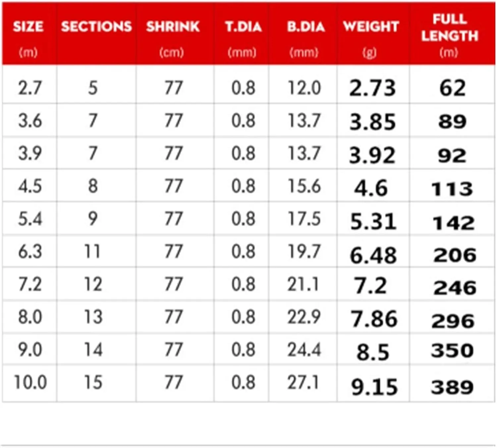Image resolution: width=497 pixels, height=448 pixels.
Task: Select the SHRINK column header
Action: tap(173, 26)
